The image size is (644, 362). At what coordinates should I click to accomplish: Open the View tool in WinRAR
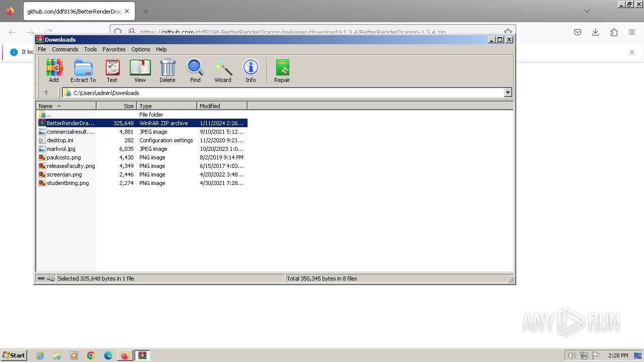[140, 70]
